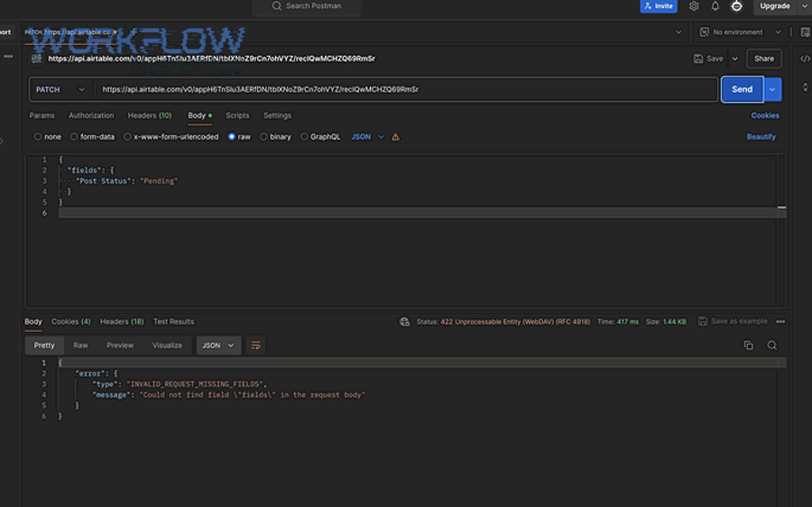This screenshot has width=812, height=507.
Task: Open the response more options ellipsis
Action: click(780, 321)
